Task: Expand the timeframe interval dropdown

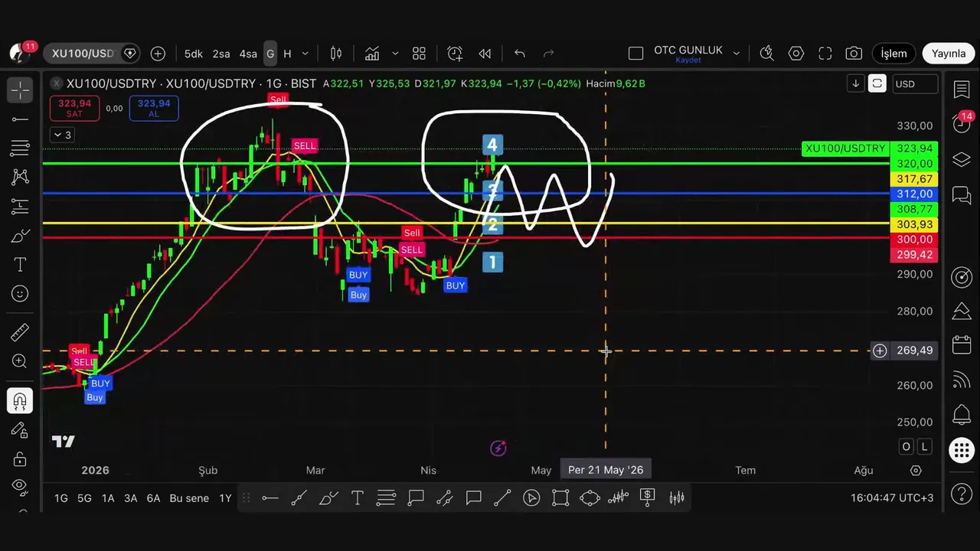Action: [305, 54]
